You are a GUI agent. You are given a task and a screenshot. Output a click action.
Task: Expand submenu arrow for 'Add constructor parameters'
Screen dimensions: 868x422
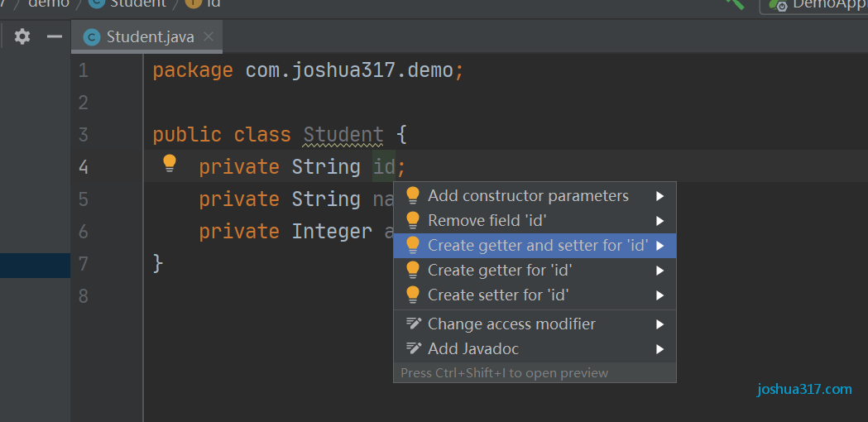coord(659,196)
